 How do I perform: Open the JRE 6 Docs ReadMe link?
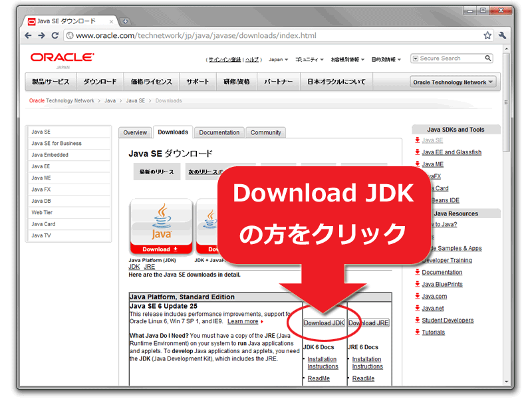363,378
